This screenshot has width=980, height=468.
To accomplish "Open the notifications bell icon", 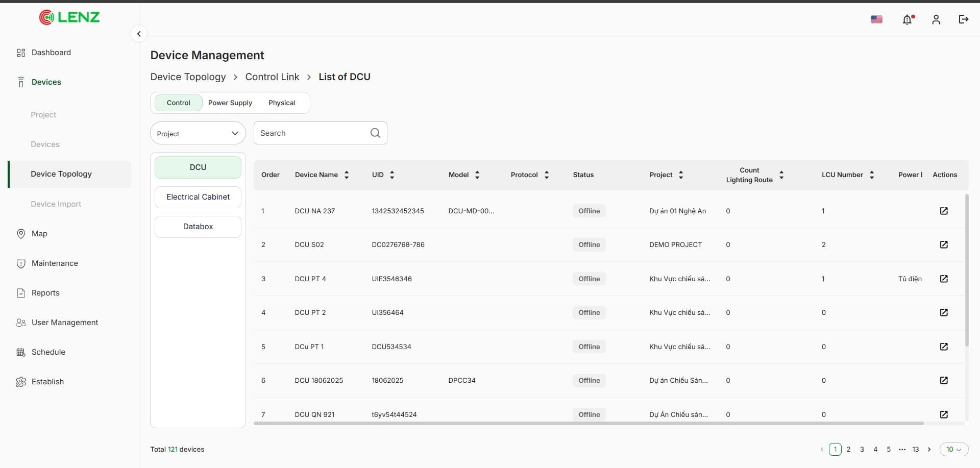I will coord(908,19).
